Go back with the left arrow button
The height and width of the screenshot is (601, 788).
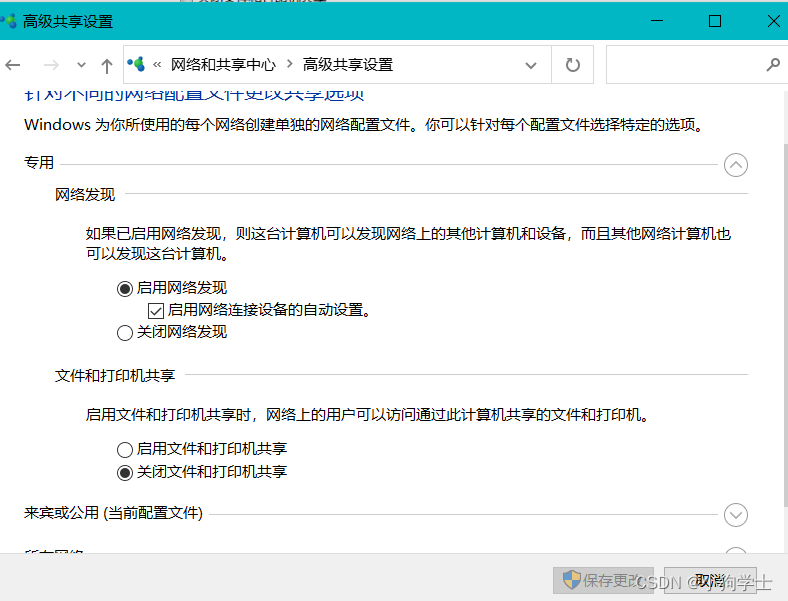point(13,65)
